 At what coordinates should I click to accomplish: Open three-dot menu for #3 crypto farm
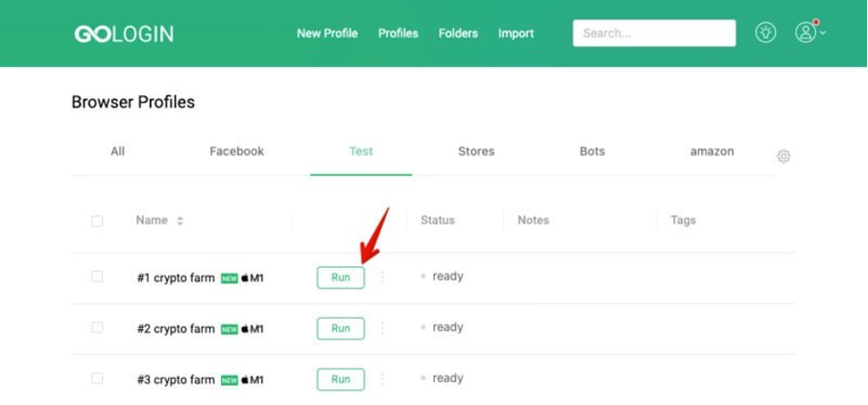(382, 379)
